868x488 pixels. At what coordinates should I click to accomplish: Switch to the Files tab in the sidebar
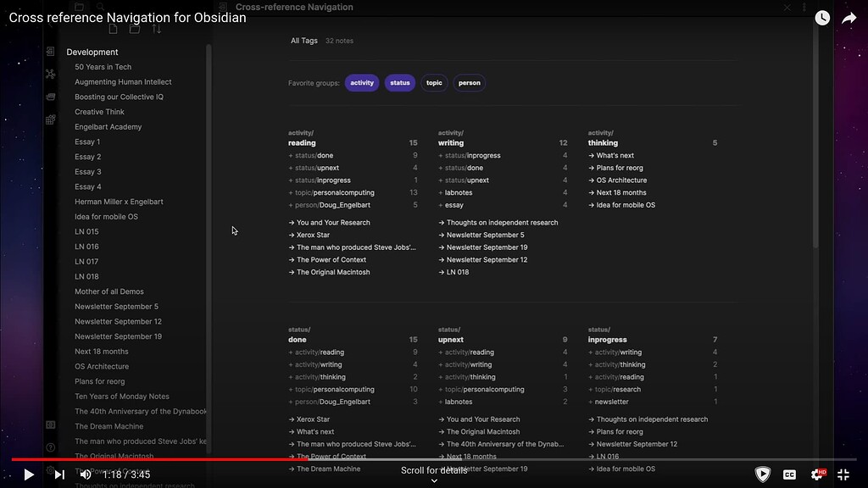pyautogui.click(x=81, y=7)
